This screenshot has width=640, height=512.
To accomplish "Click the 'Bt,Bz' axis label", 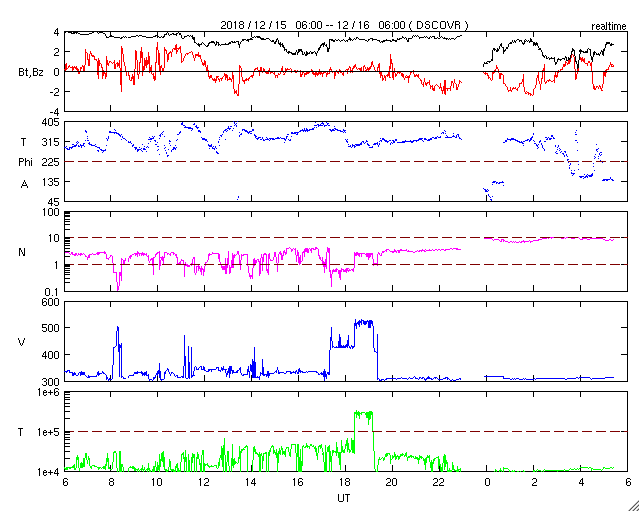I will (31, 73).
